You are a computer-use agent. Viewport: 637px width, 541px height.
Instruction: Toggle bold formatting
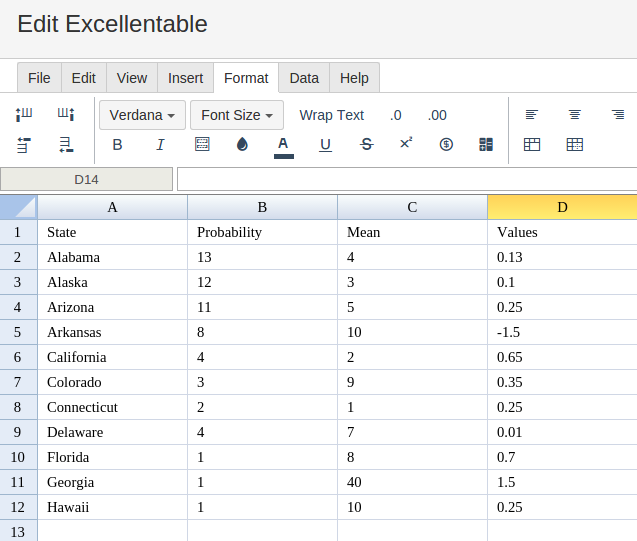117,145
